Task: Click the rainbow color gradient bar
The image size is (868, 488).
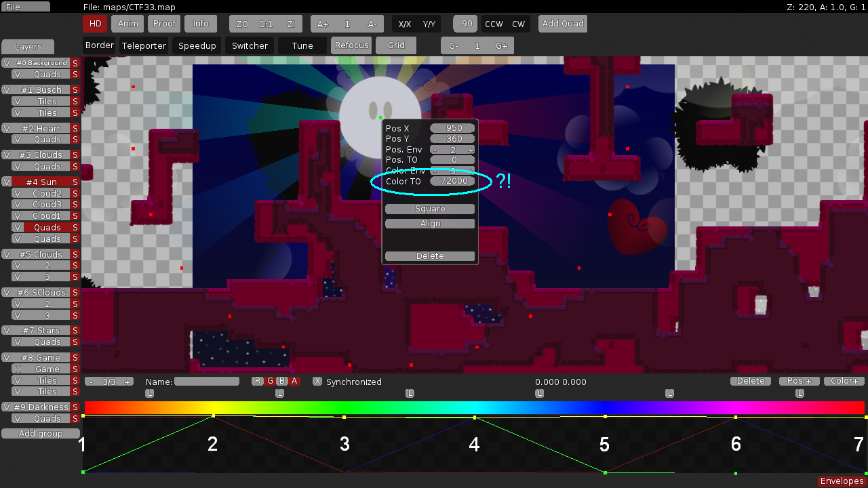Action: pos(475,407)
